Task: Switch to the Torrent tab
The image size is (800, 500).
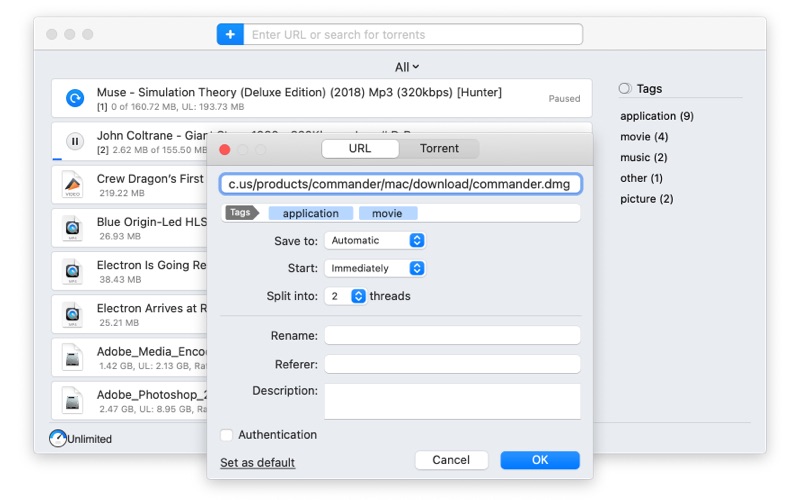Action: (439, 148)
